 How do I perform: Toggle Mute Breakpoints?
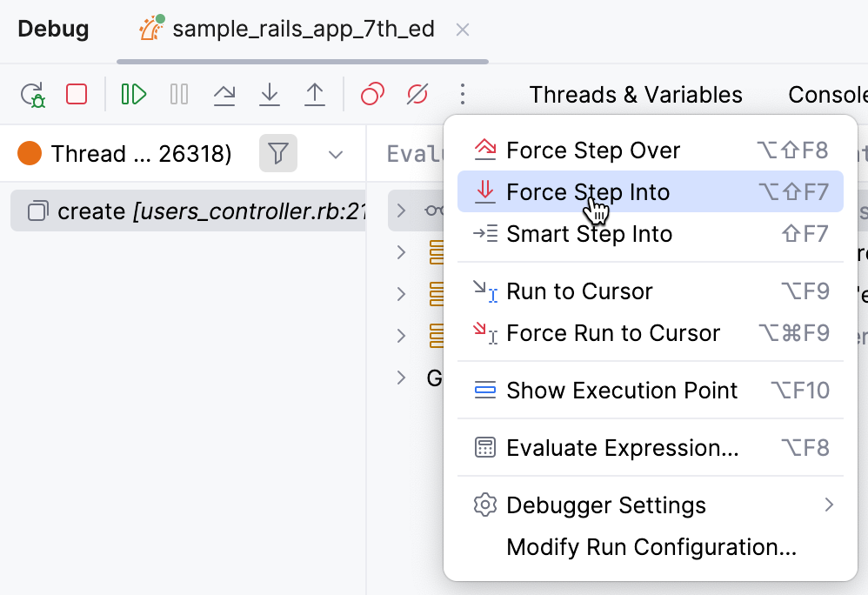point(417,94)
